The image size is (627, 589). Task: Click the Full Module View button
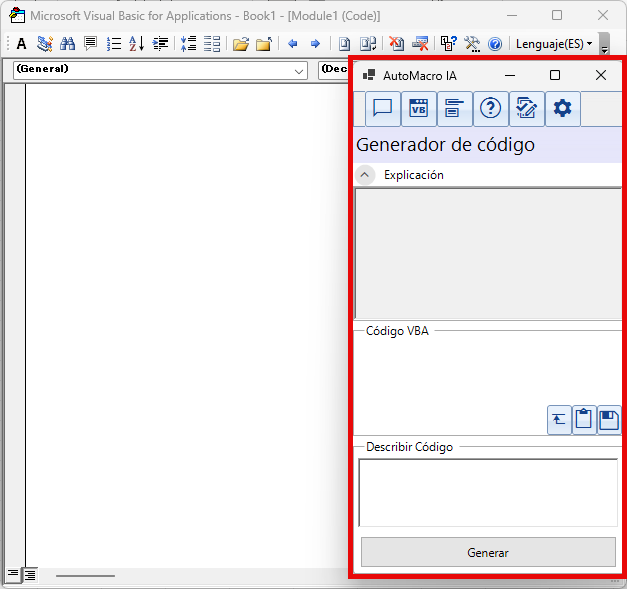(30, 575)
